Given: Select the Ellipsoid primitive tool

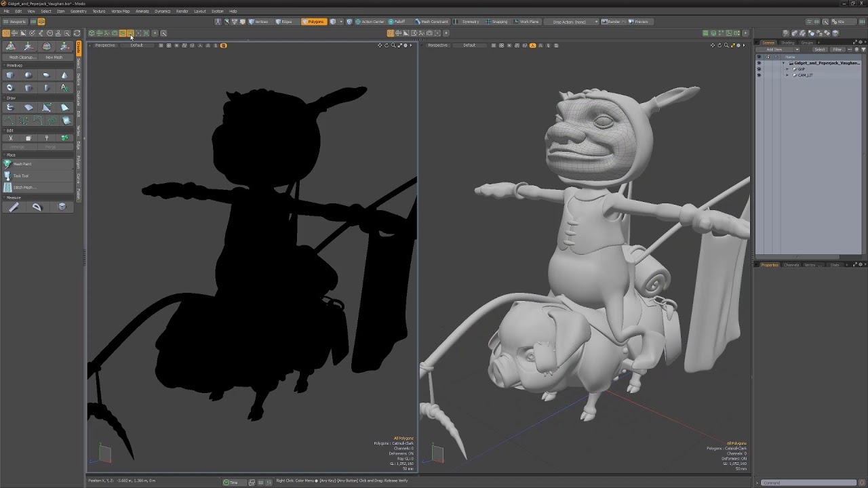Looking at the screenshot, I should 46,75.
